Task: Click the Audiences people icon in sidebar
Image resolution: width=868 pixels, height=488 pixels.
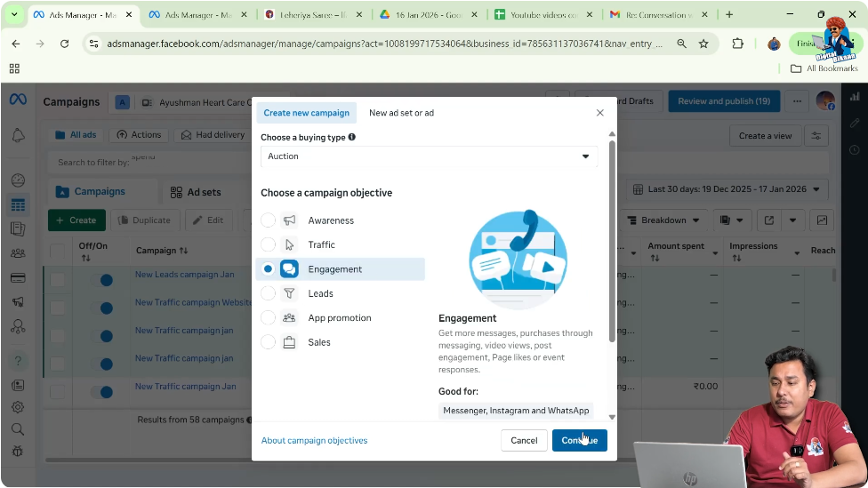Action: click(18, 253)
